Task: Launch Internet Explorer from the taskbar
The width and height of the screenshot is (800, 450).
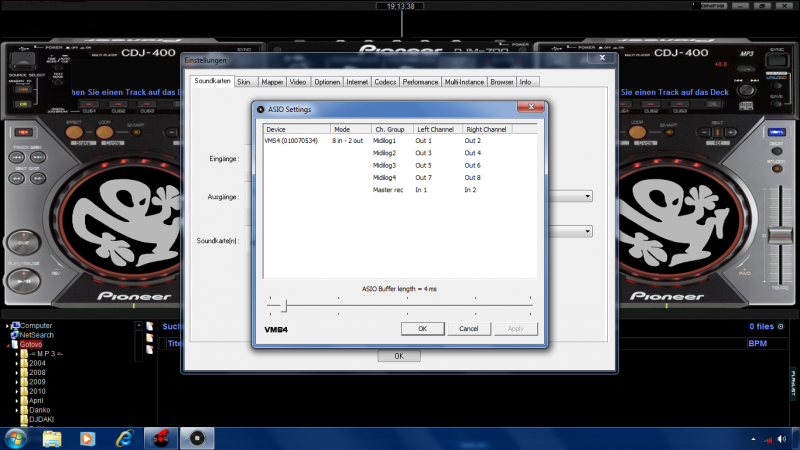Action: pos(124,437)
